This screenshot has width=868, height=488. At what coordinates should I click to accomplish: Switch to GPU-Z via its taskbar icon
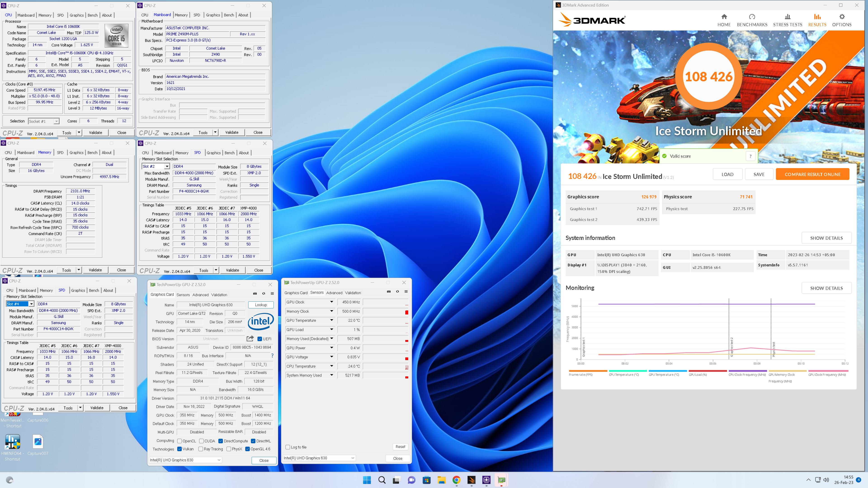click(x=501, y=480)
